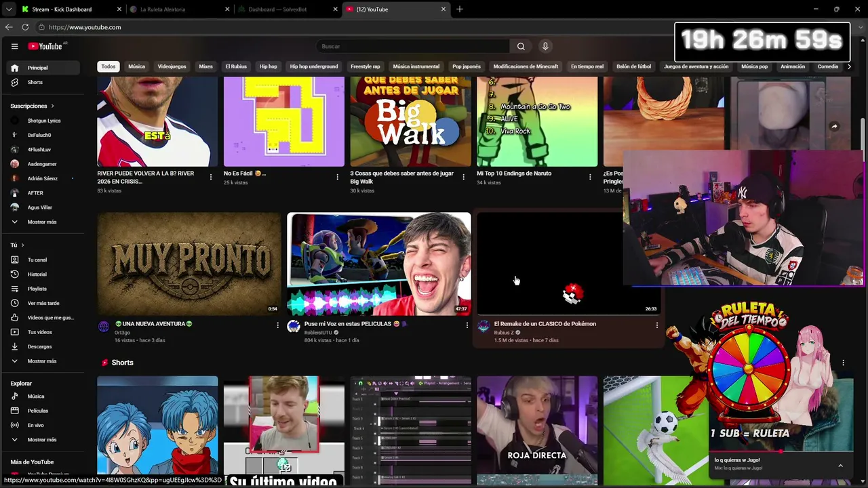Viewport: 868px width, 488px height.
Task: Select the El Rubius filter chip
Action: tap(236, 66)
